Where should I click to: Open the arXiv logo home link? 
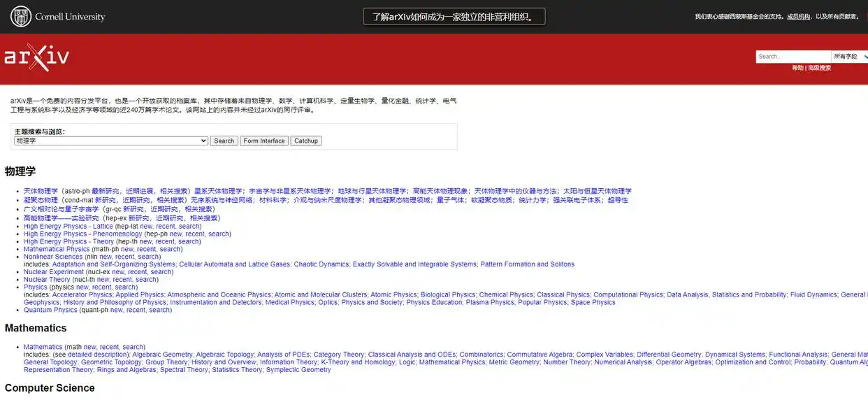pyautogui.click(x=36, y=57)
